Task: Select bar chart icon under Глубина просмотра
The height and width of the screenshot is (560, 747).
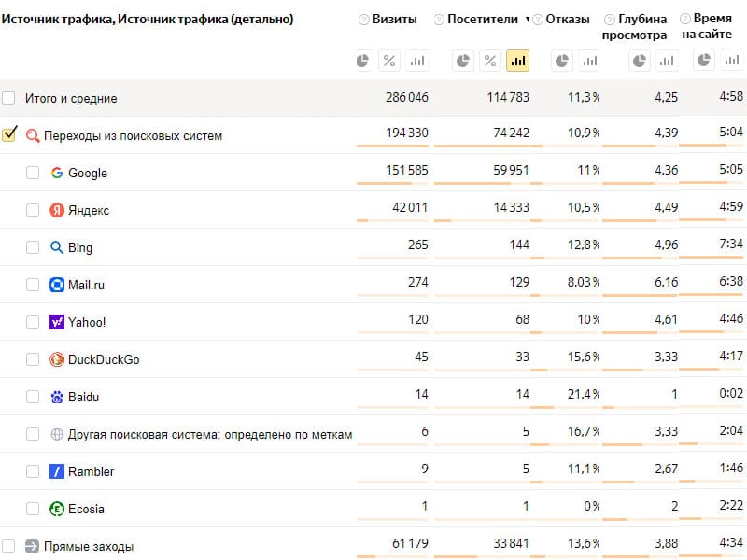Action: (x=666, y=61)
